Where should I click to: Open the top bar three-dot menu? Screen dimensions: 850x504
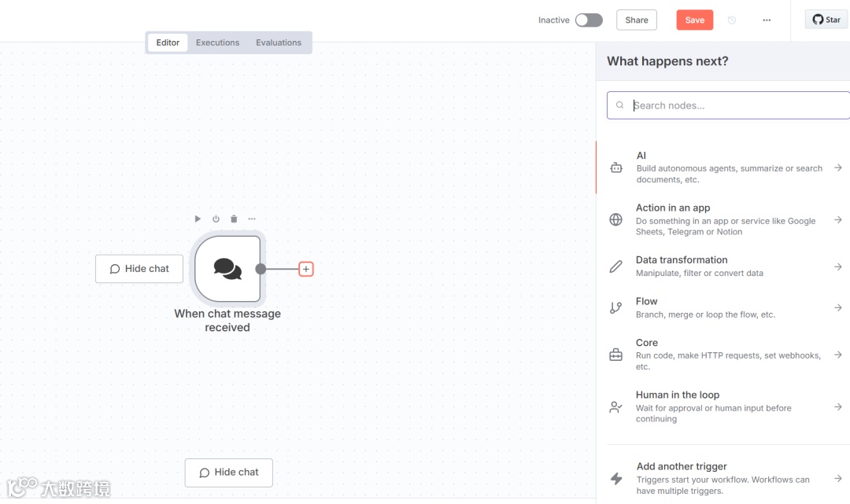click(767, 20)
